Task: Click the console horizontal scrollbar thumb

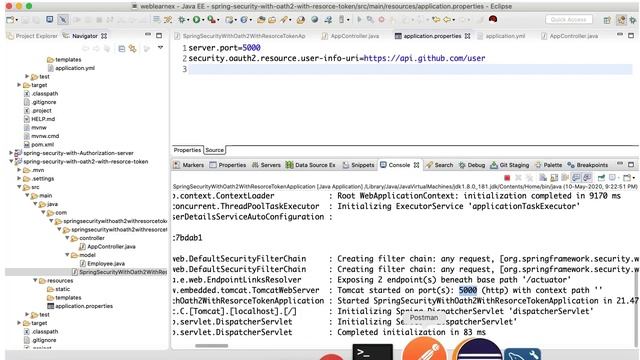Action: [211, 346]
